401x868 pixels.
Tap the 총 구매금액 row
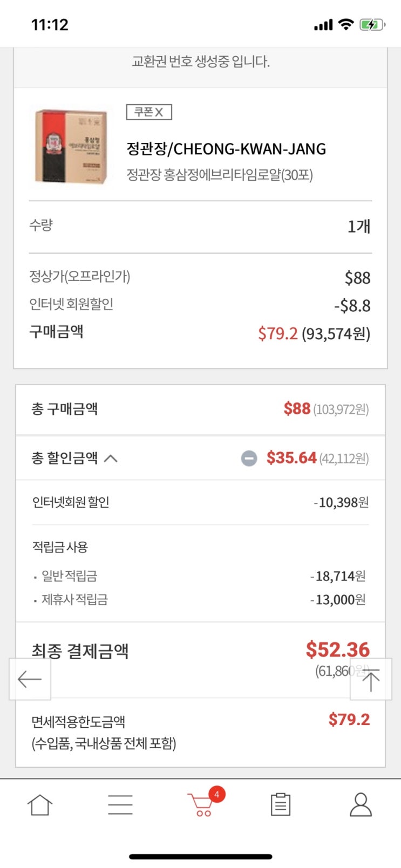(200, 409)
